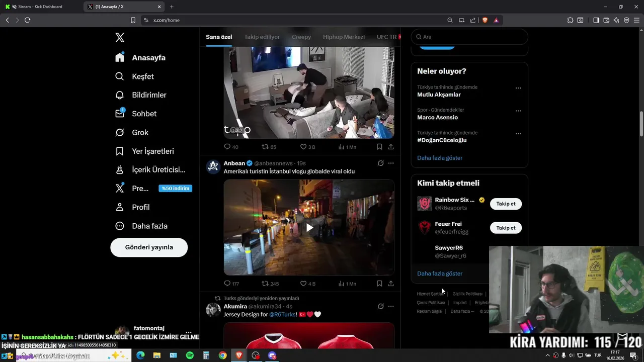Open Spotify from the taskbar
Screen dimensions: 644x362
190,355
